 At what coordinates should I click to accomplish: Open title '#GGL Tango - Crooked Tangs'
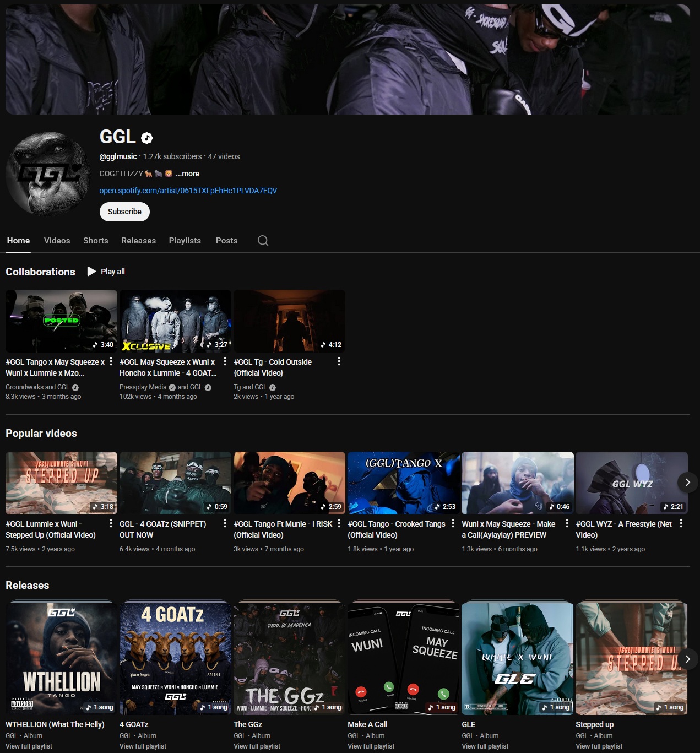(397, 529)
